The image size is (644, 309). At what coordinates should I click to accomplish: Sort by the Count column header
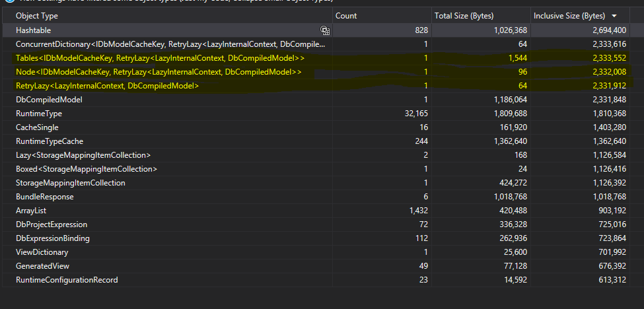[x=382, y=16]
